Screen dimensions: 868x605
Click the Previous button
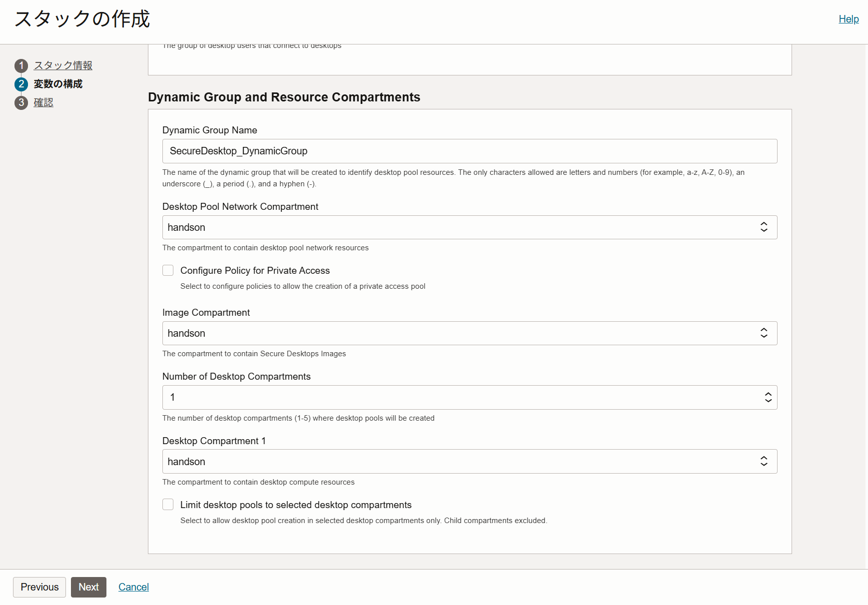click(39, 587)
